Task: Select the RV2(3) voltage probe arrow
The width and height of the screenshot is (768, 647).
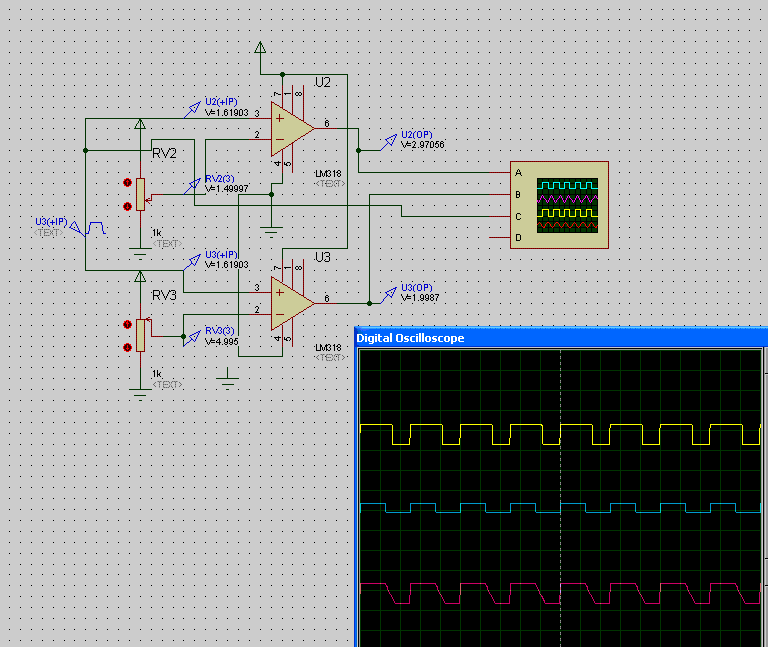Action: pos(192,186)
